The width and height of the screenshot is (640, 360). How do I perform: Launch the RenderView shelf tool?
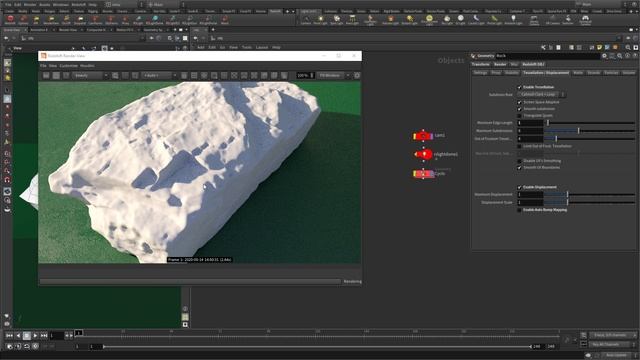51,20
